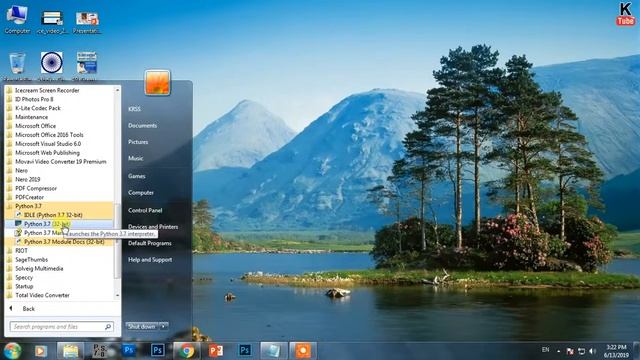Screen dimensions: 640x360
Task: Open Devices and Printers
Action: tap(153, 227)
